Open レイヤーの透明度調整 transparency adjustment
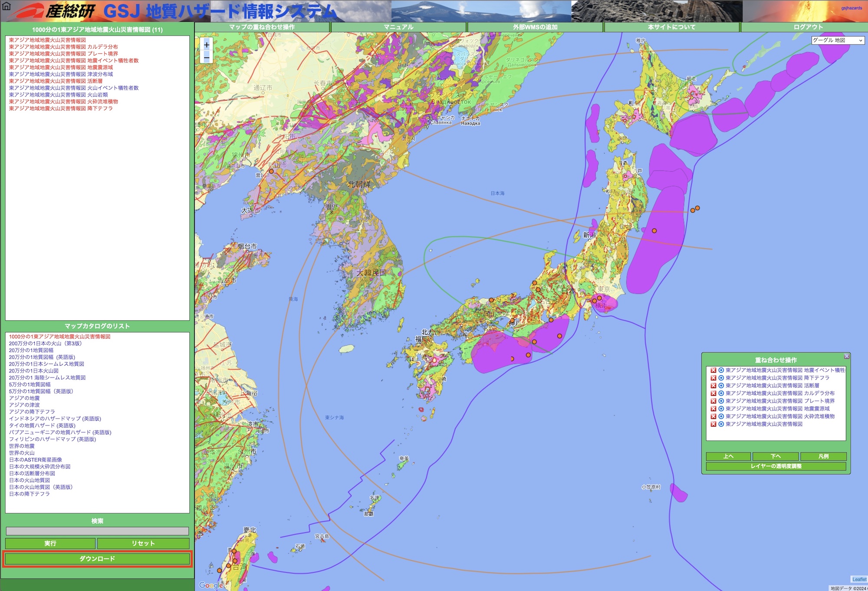The width and height of the screenshot is (868, 591). click(x=776, y=466)
